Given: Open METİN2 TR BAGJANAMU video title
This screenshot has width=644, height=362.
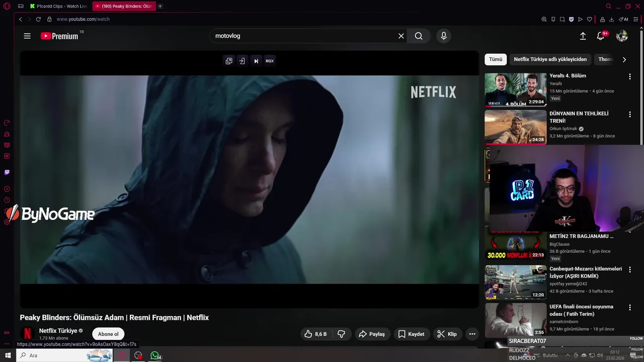Looking at the screenshot, I should click(581, 236).
